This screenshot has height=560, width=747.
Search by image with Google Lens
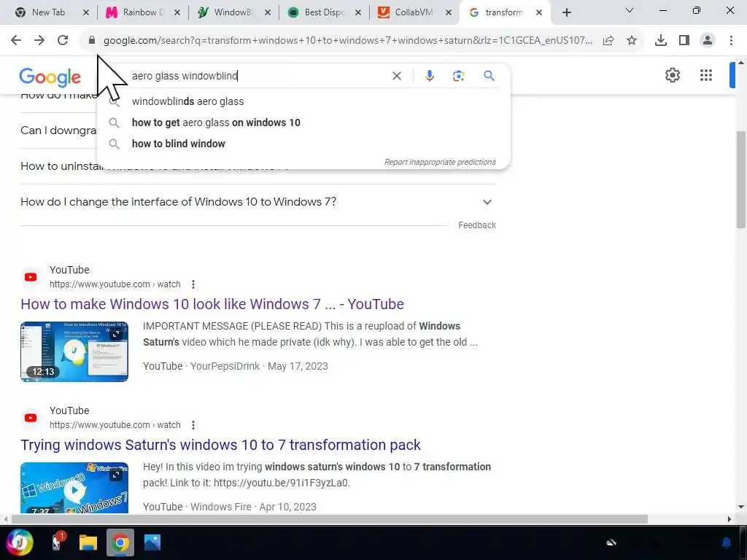point(458,76)
